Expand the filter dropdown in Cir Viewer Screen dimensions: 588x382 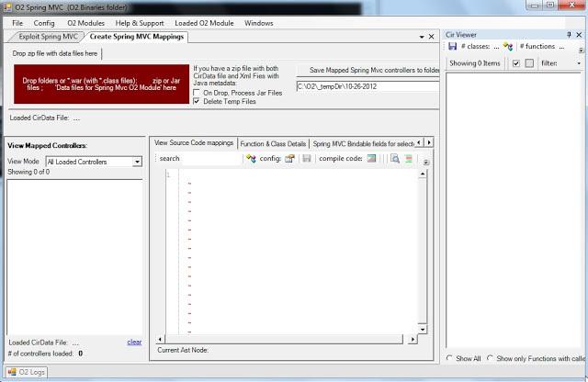pyautogui.click(x=579, y=63)
